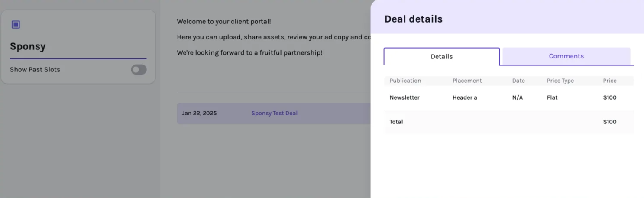Click the Total row label
Viewport: 644px width, 198px height.
396,122
